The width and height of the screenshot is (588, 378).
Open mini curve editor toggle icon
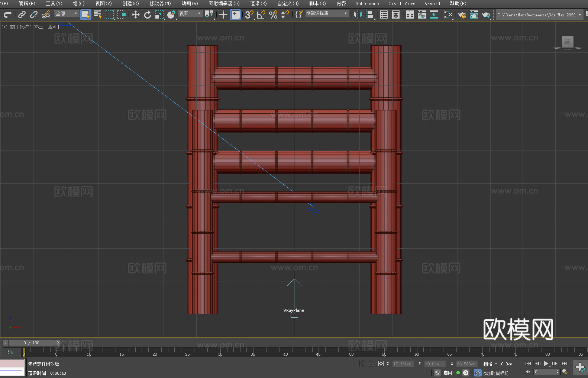pos(10,352)
